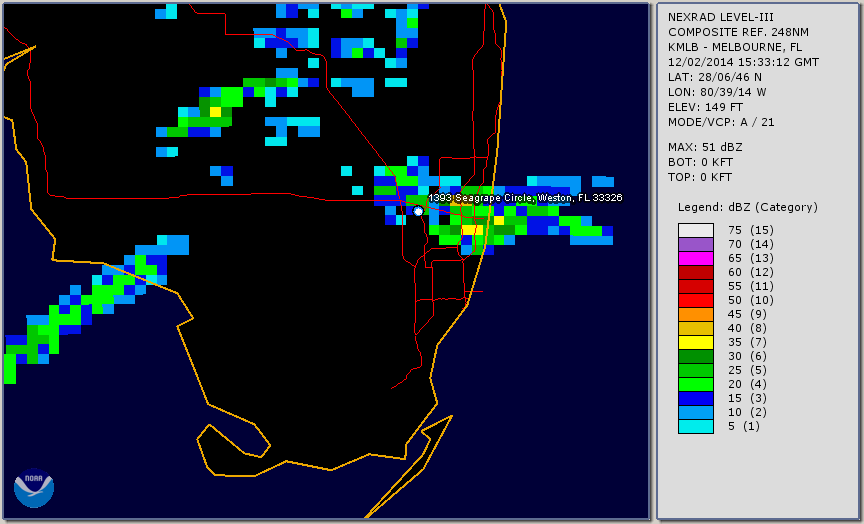864x524 pixels.
Task: Click the 5 (1) legend label
Action: pyautogui.click(x=743, y=426)
